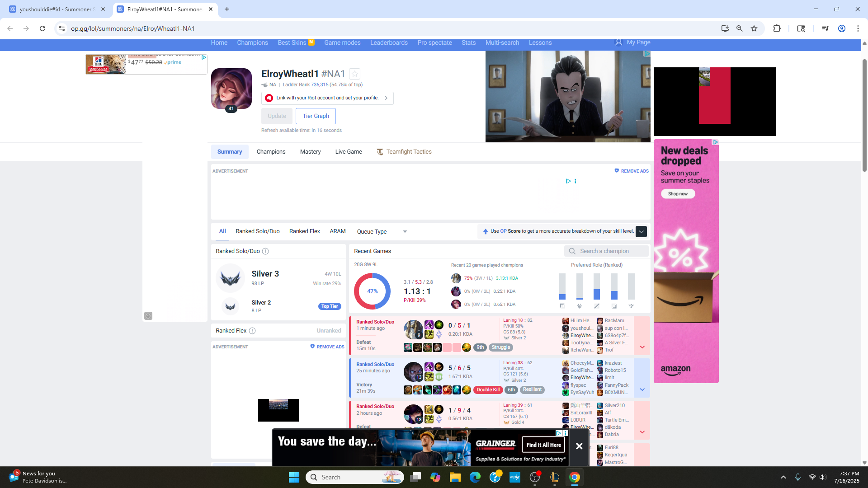Open the Riot account link arrow

(386, 98)
